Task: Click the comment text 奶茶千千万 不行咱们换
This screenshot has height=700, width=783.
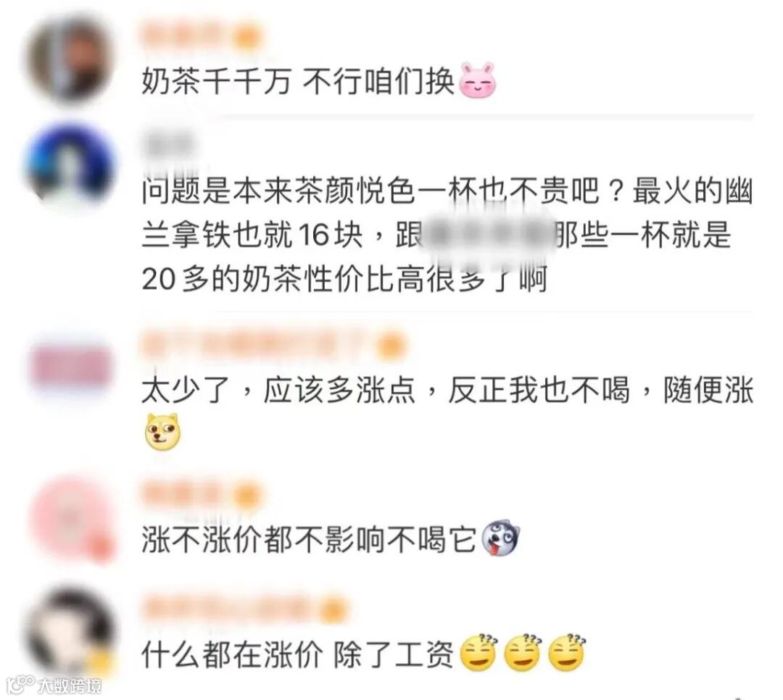Action: (298, 81)
